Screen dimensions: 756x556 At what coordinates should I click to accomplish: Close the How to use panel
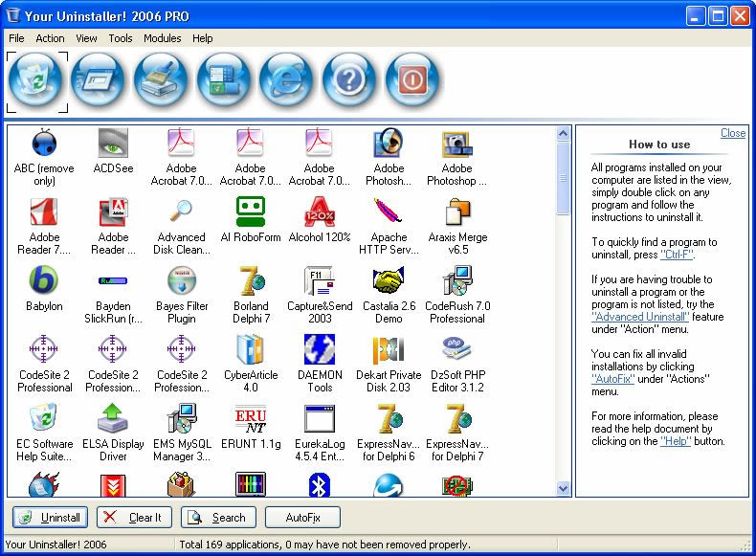pyautogui.click(x=733, y=133)
